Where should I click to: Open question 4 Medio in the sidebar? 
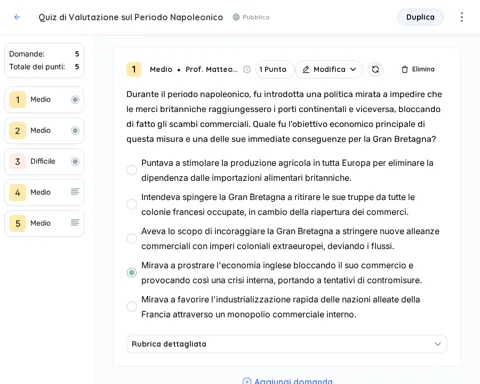click(44, 192)
